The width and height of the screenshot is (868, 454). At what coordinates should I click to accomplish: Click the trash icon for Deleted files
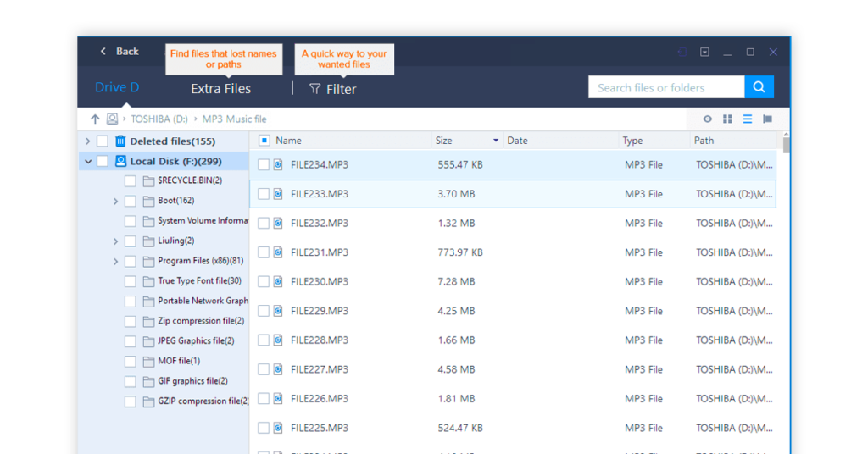coord(120,141)
